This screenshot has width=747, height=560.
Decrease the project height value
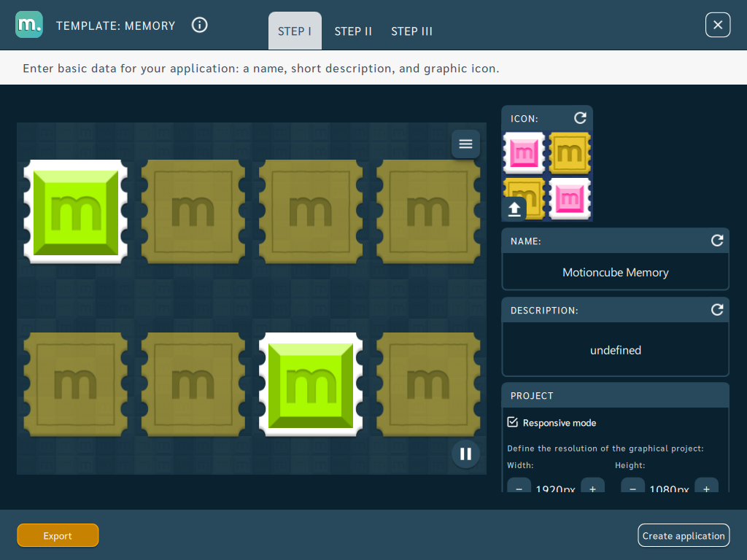[632, 486]
